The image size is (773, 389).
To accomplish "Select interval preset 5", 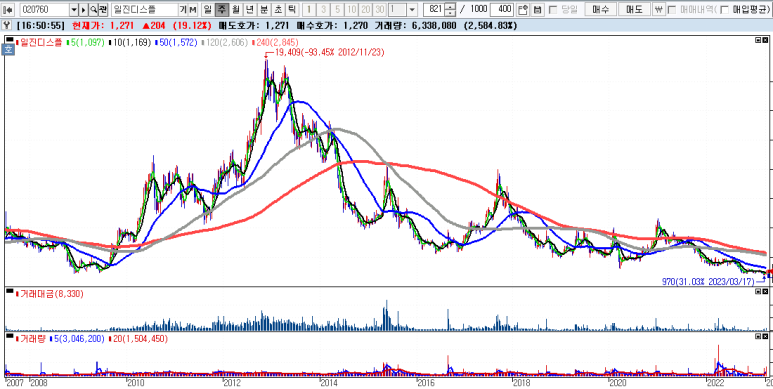I will coord(337,9).
